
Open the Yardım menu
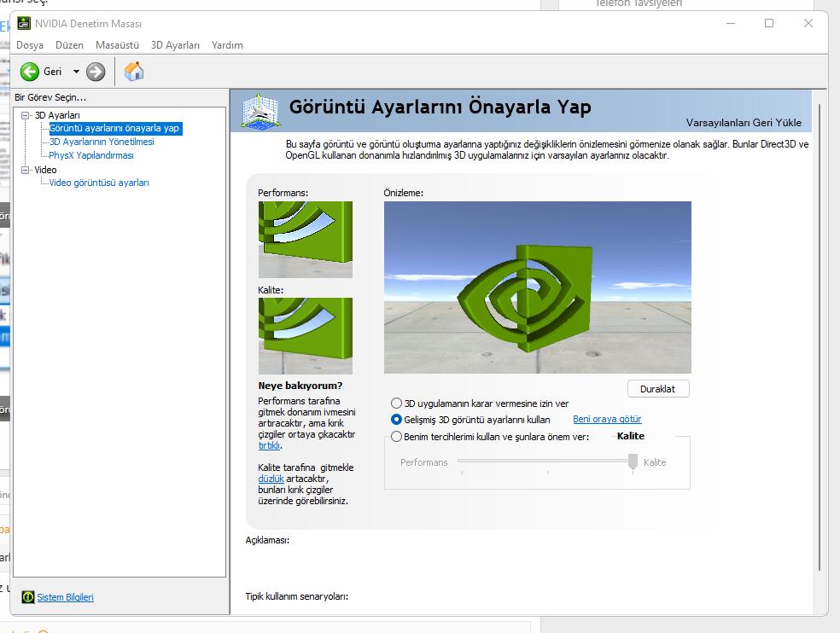tap(227, 45)
